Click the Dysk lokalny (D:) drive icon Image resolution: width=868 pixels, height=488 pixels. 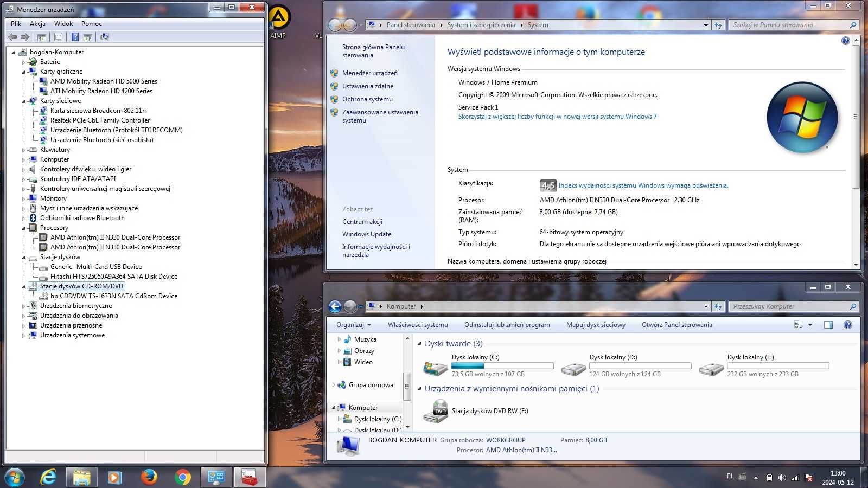click(x=573, y=368)
